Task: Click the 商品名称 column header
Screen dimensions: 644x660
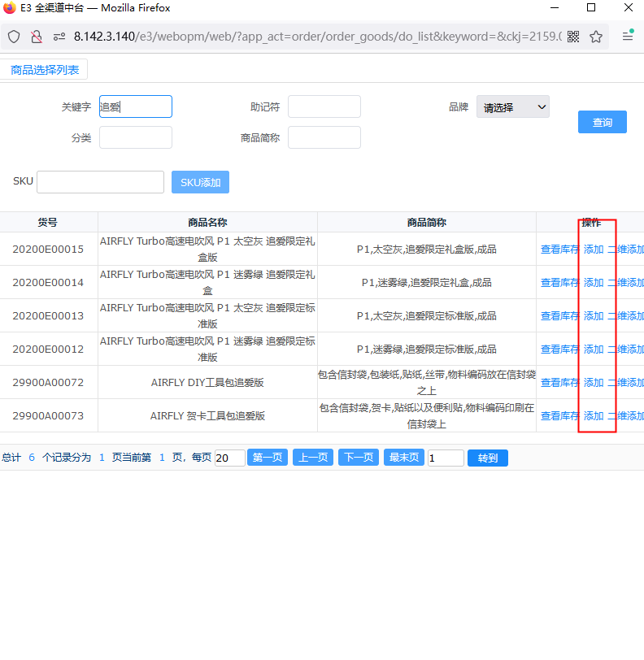Action: pos(207,222)
